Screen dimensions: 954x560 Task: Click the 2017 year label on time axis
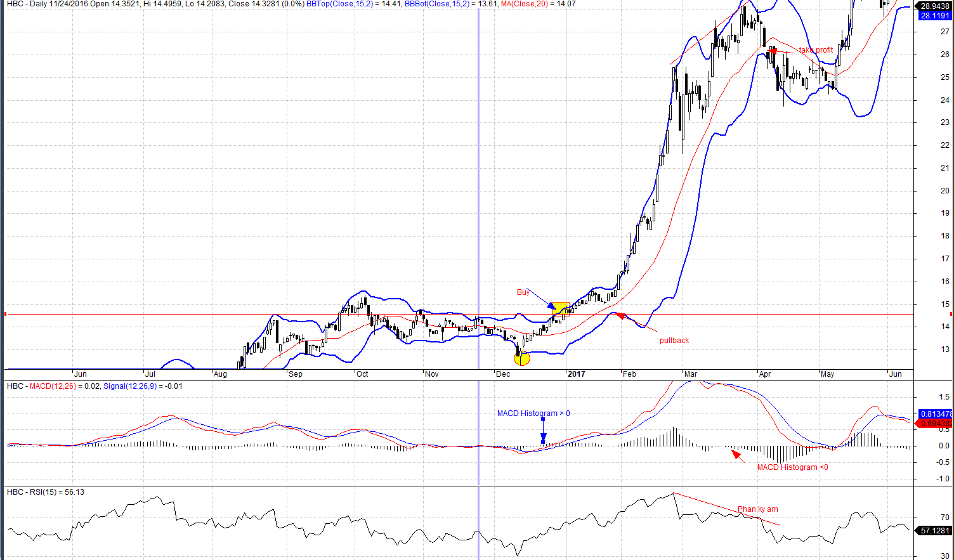576,374
